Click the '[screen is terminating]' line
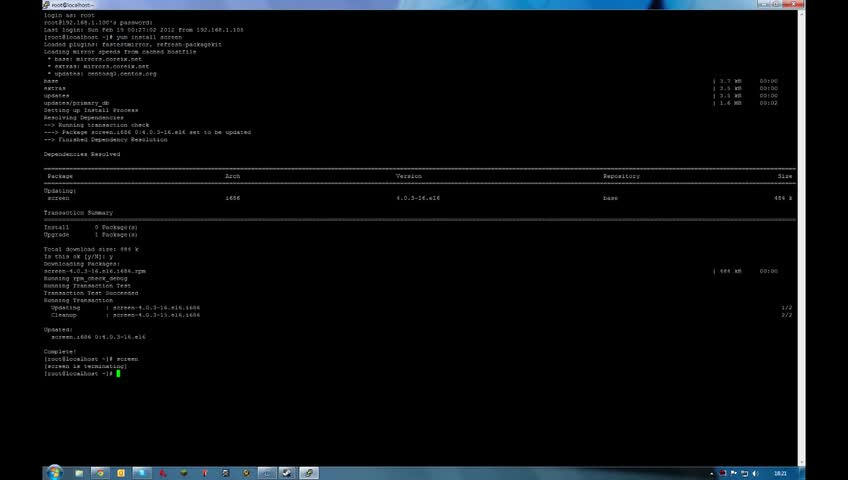 pos(85,366)
